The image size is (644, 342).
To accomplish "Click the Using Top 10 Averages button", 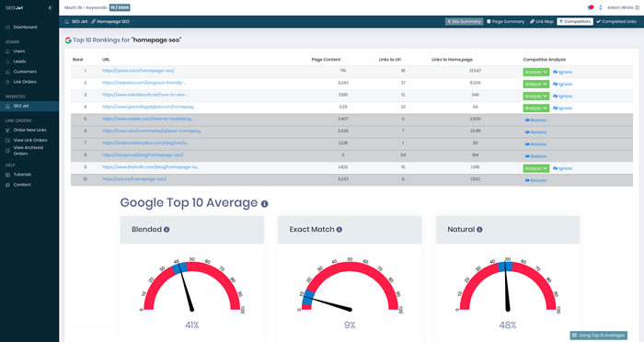I will [598, 336].
